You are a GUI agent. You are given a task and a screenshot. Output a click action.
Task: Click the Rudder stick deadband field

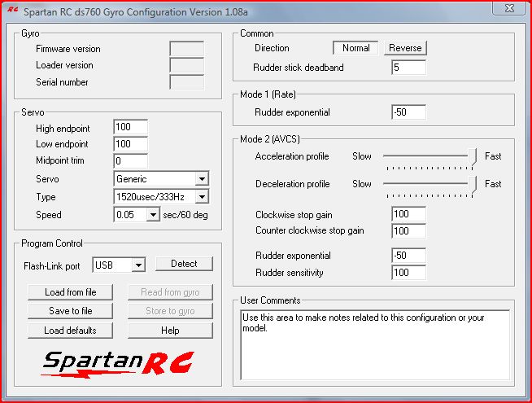click(408, 68)
